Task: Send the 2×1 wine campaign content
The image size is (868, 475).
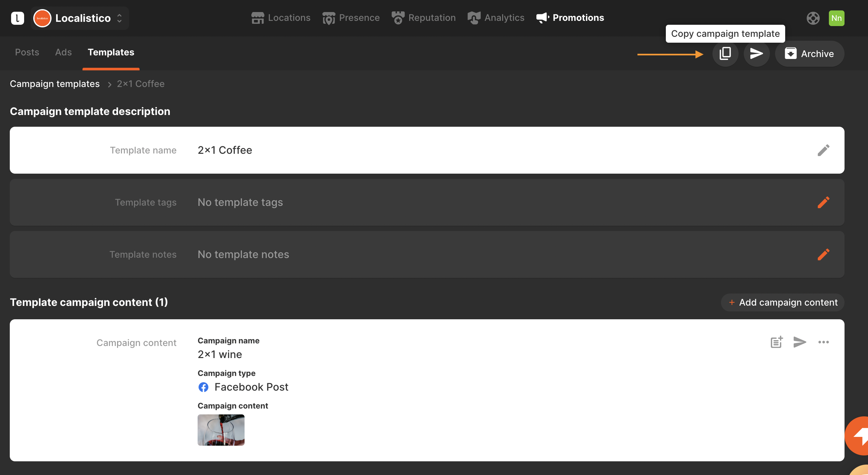Action: (800, 342)
